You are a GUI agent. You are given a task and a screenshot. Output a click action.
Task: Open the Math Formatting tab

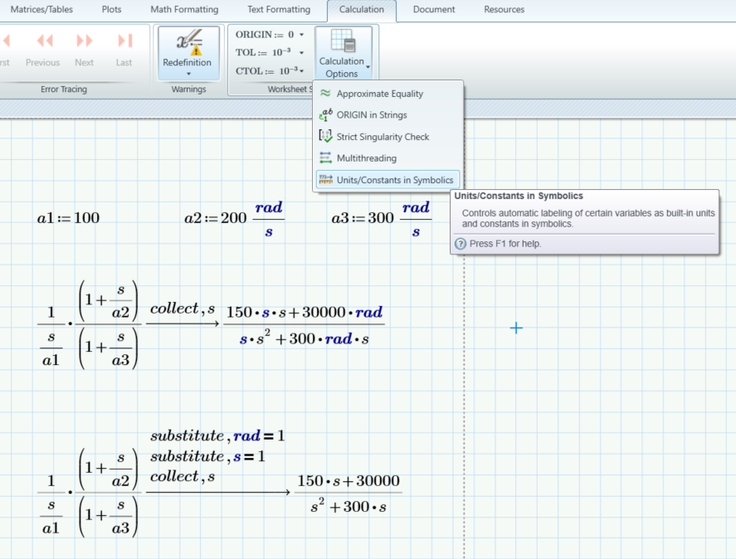click(x=184, y=10)
